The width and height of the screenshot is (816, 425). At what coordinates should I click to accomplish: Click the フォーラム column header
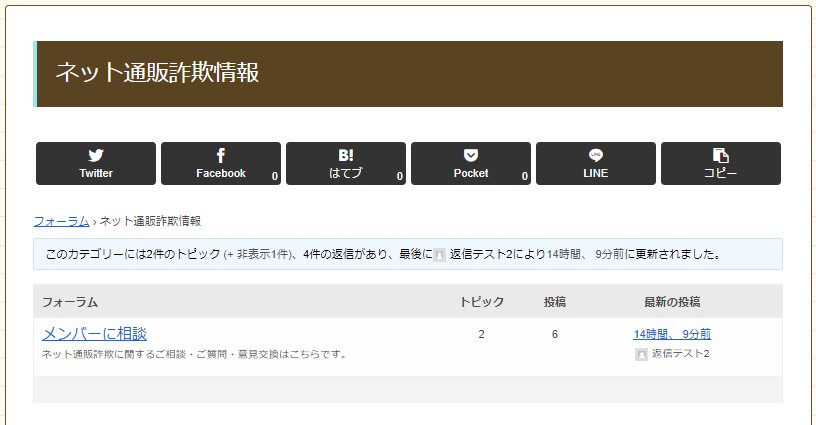pyautogui.click(x=70, y=302)
